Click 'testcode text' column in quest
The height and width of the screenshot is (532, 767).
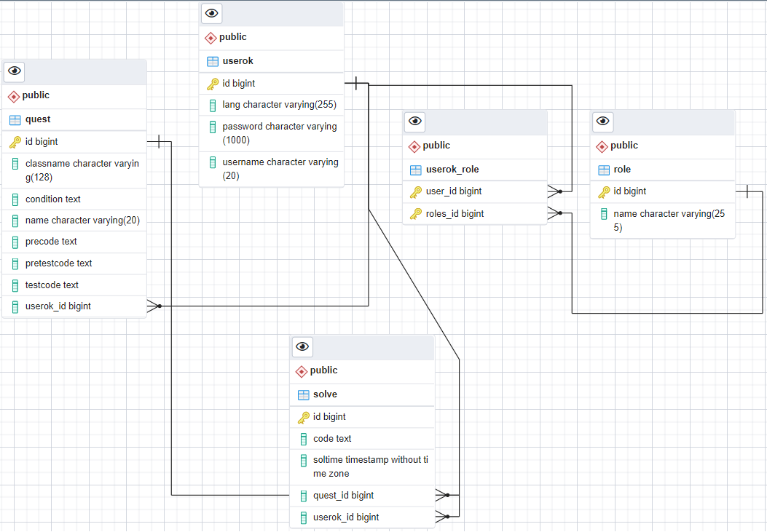click(52, 285)
